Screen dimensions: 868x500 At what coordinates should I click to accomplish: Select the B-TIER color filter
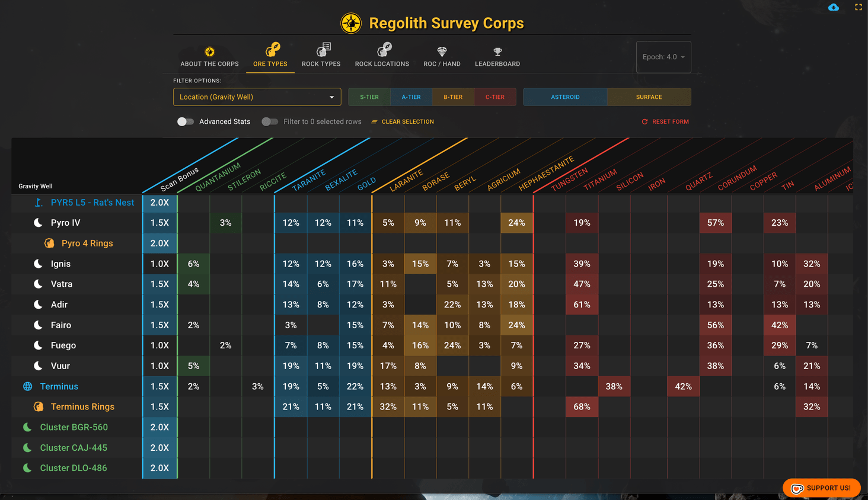[453, 97]
